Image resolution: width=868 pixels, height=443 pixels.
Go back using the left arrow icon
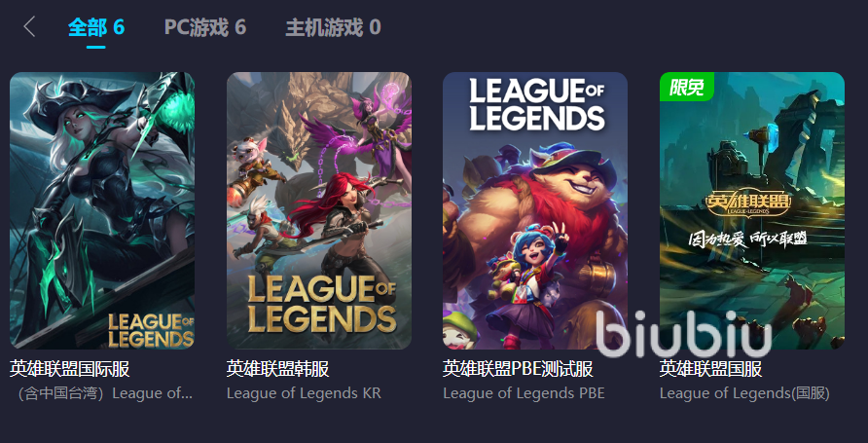click(30, 26)
